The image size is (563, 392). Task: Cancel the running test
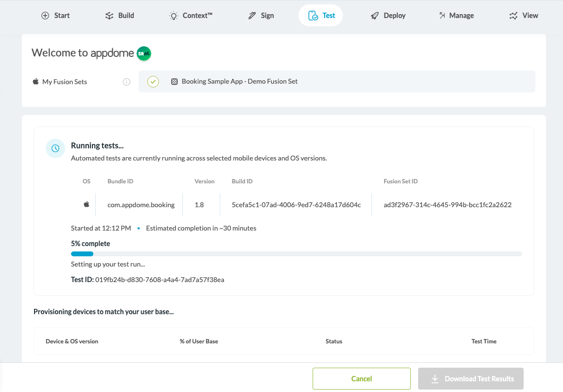(362, 379)
